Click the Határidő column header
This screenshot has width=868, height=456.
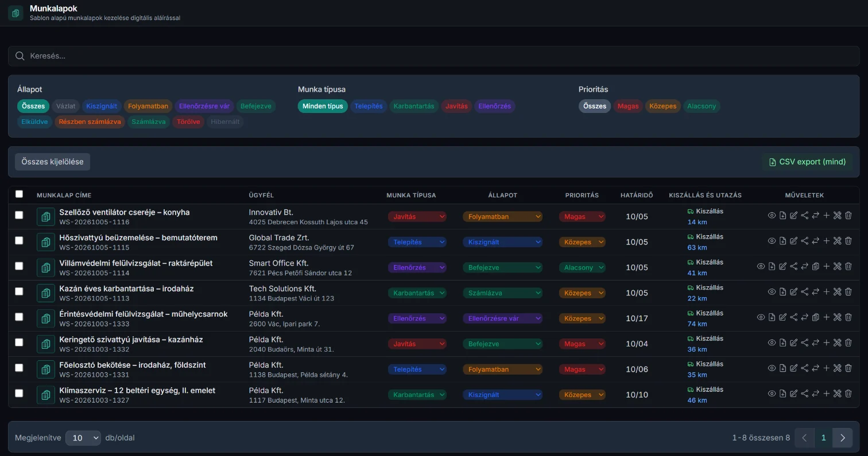637,195
